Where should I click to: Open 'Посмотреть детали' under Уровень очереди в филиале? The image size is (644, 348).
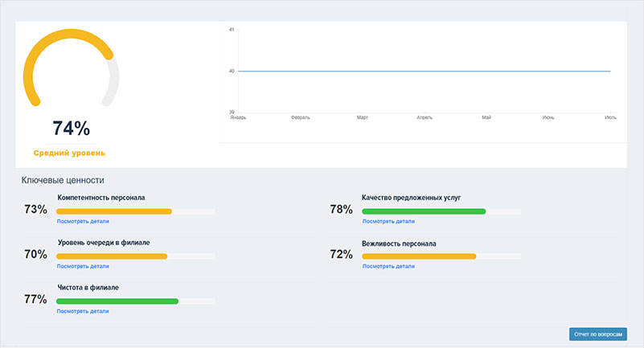(x=83, y=266)
